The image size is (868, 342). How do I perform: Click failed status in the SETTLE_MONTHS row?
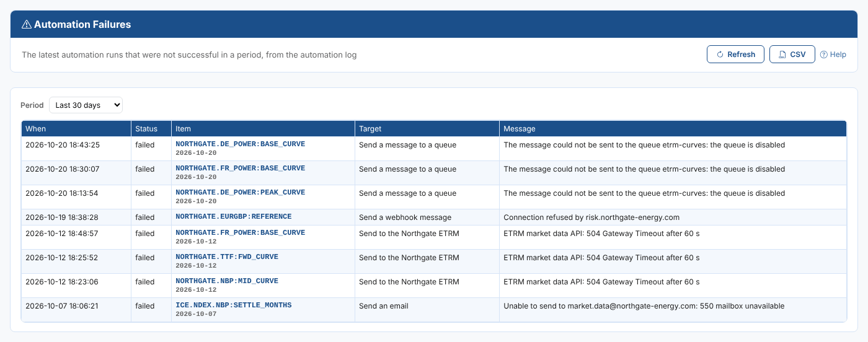coord(145,306)
